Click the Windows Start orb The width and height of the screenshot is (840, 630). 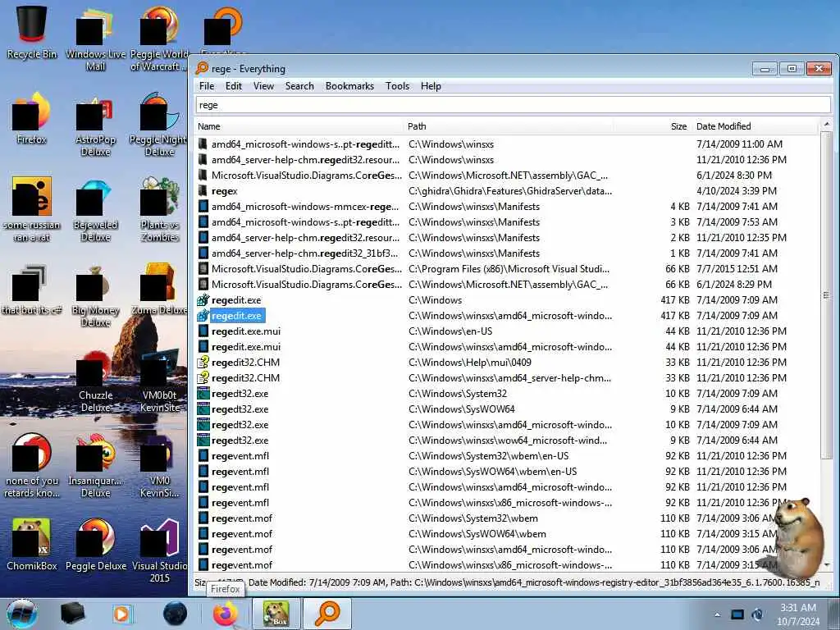(22, 614)
